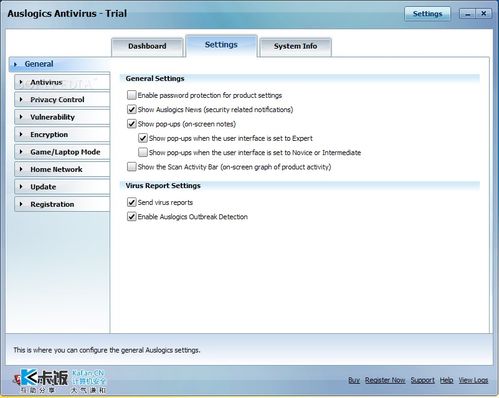Click the Register Now link
This screenshot has height=398, width=499.
click(x=385, y=380)
